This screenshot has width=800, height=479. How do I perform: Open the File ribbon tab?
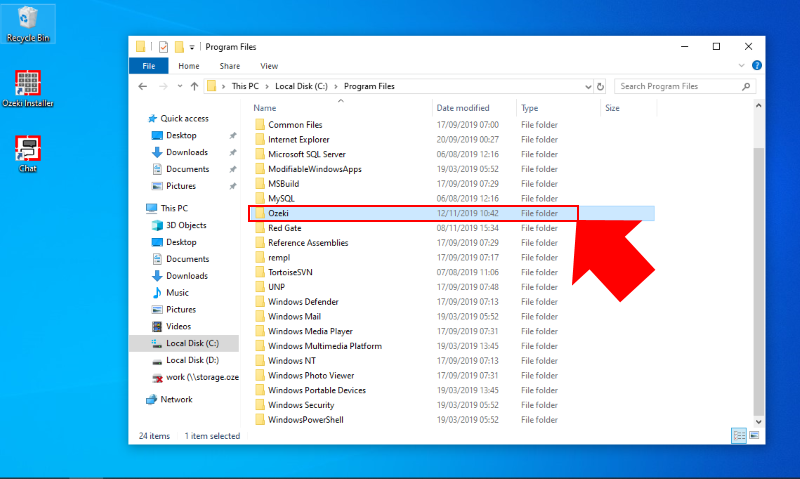148,66
